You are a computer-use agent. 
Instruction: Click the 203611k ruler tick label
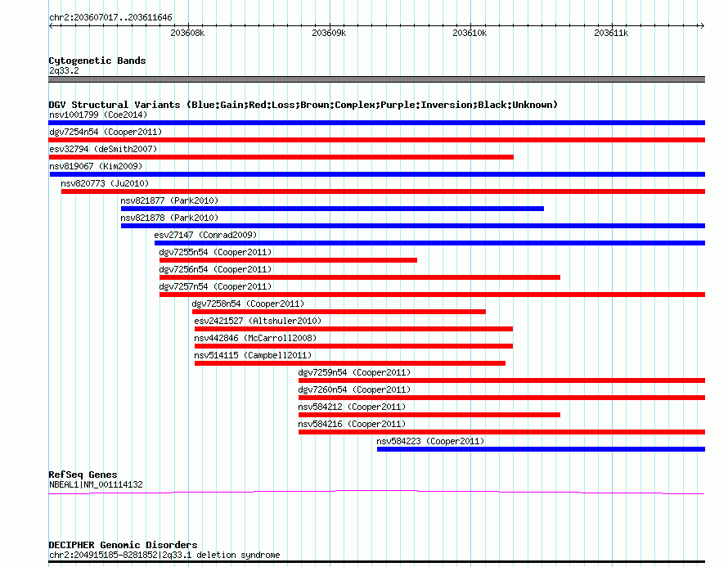[x=612, y=33]
